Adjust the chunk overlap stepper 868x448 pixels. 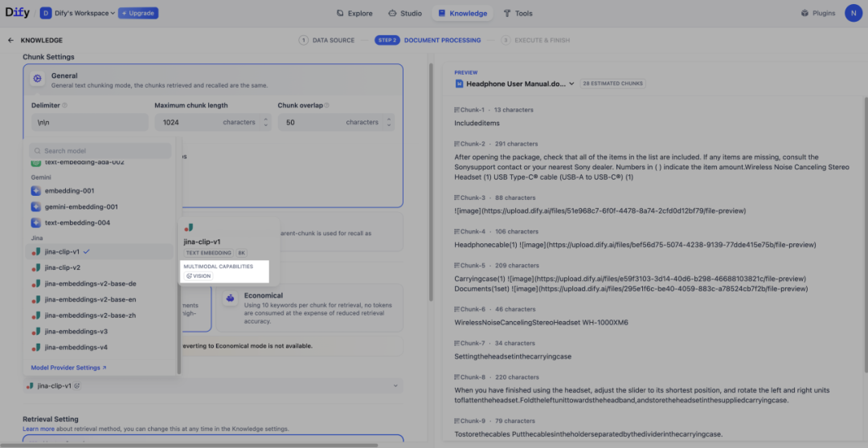tap(389, 122)
